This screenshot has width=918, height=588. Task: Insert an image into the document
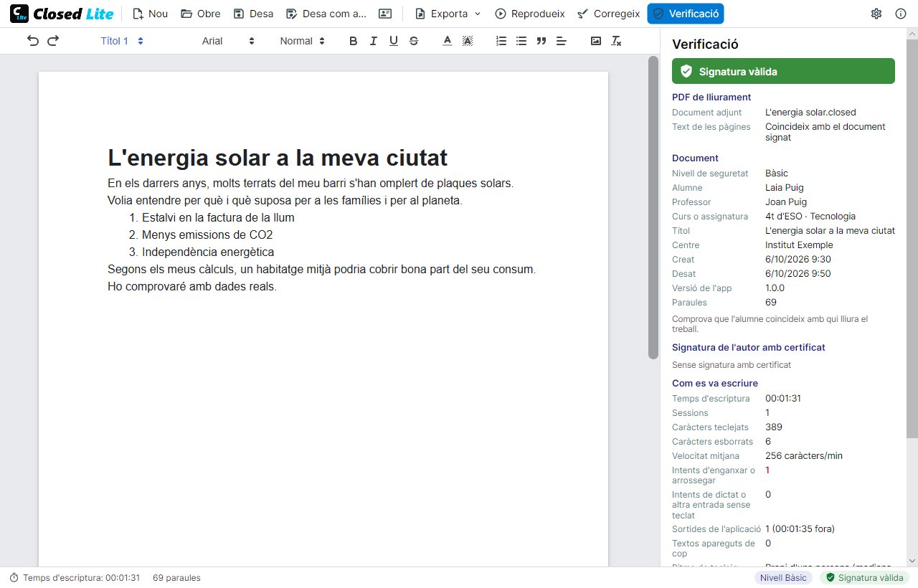tap(596, 41)
